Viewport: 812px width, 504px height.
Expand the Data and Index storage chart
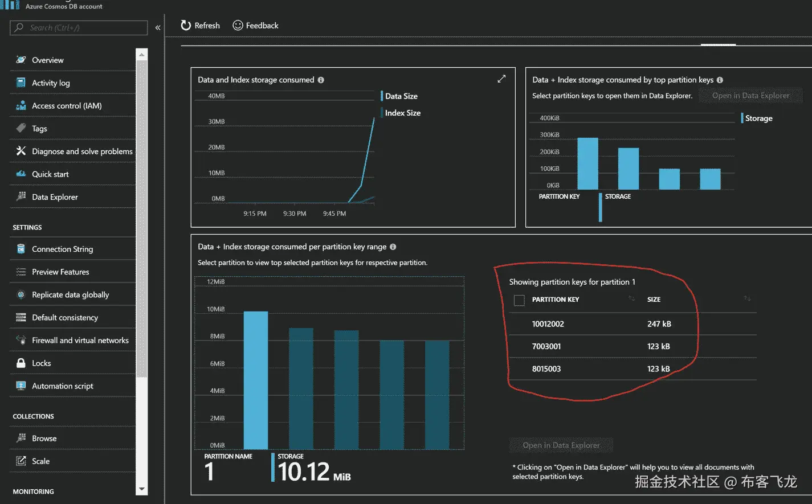pos(501,79)
